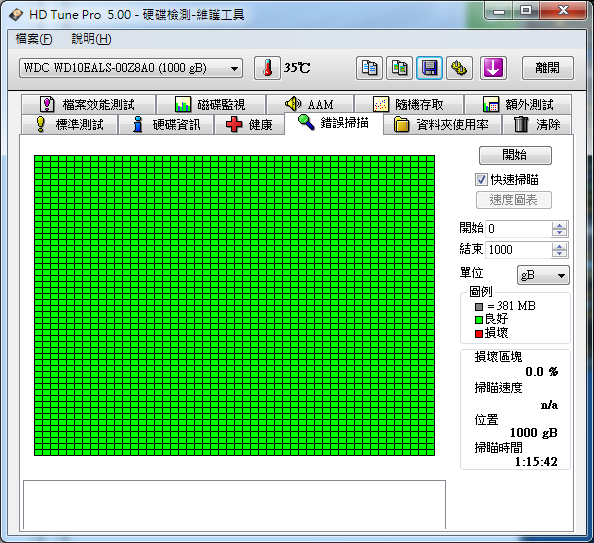Viewport: 594px width, 543px height.
Task: Click the purple download arrow icon
Action: click(x=493, y=68)
